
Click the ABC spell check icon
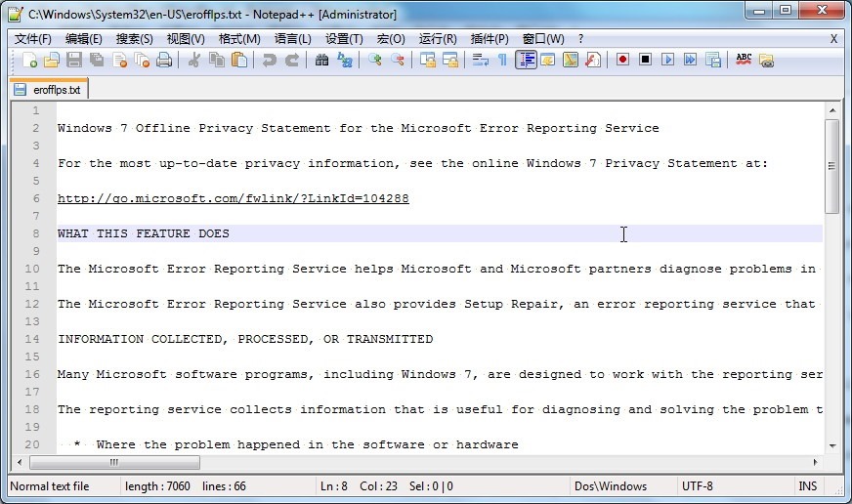click(x=744, y=60)
